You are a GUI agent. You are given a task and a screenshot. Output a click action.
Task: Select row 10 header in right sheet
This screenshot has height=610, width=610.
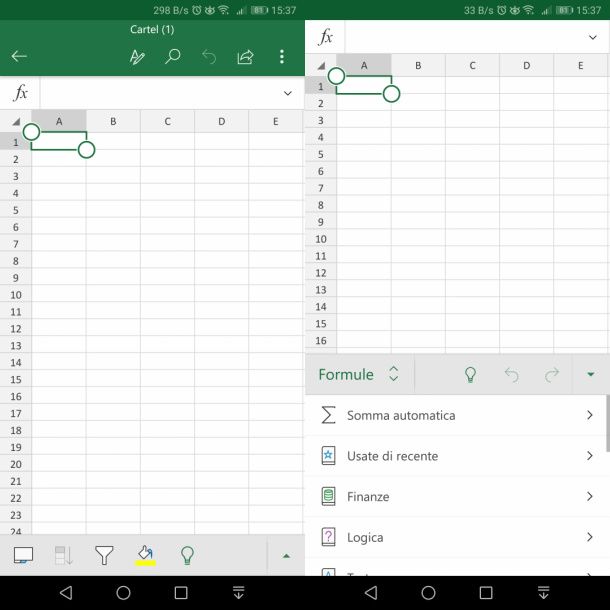pos(321,239)
